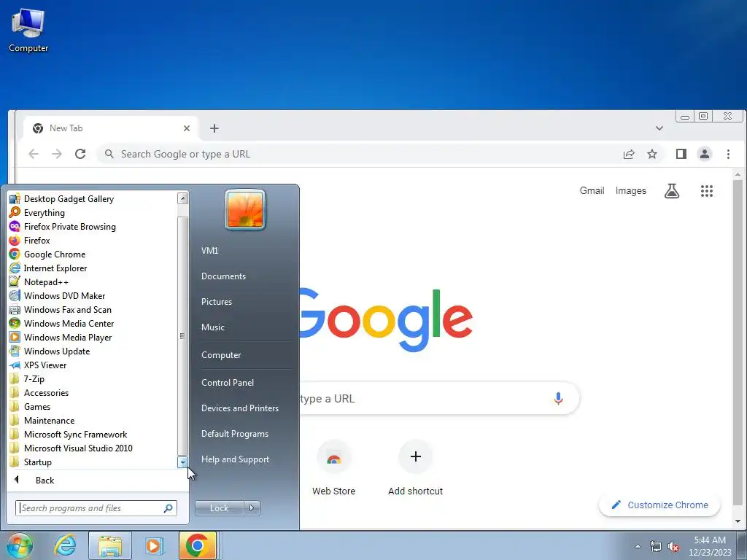
Task: Expand the Accessories folder
Action: tap(46, 392)
